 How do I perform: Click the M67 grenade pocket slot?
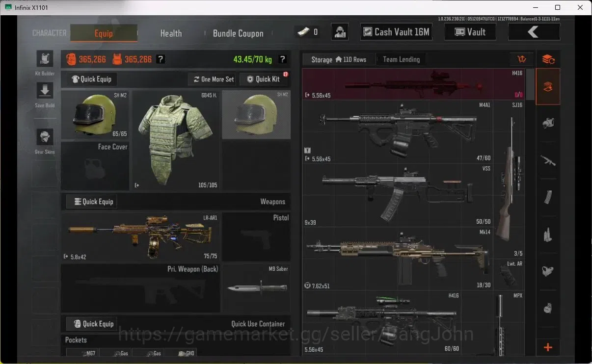(81, 352)
